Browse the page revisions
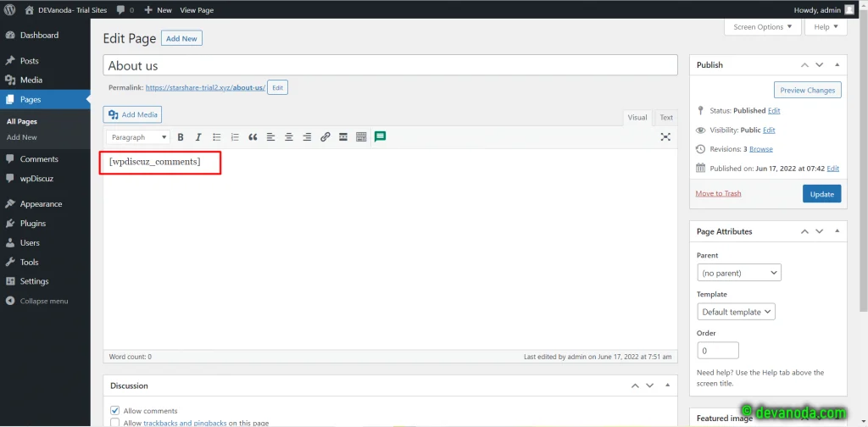 coord(761,149)
